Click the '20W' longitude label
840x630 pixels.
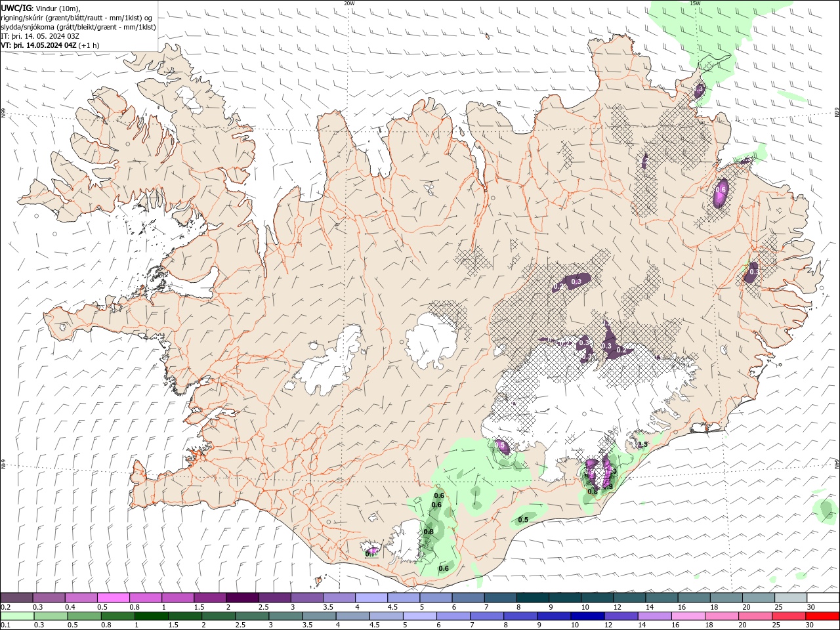pyautogui.click(x=349, y=3)
